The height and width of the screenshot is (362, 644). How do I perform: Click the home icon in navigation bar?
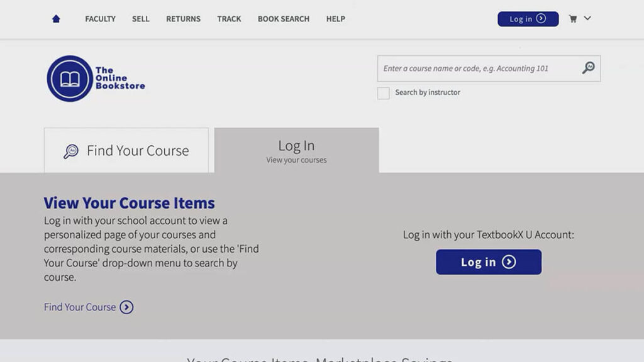tap(56, 19)
